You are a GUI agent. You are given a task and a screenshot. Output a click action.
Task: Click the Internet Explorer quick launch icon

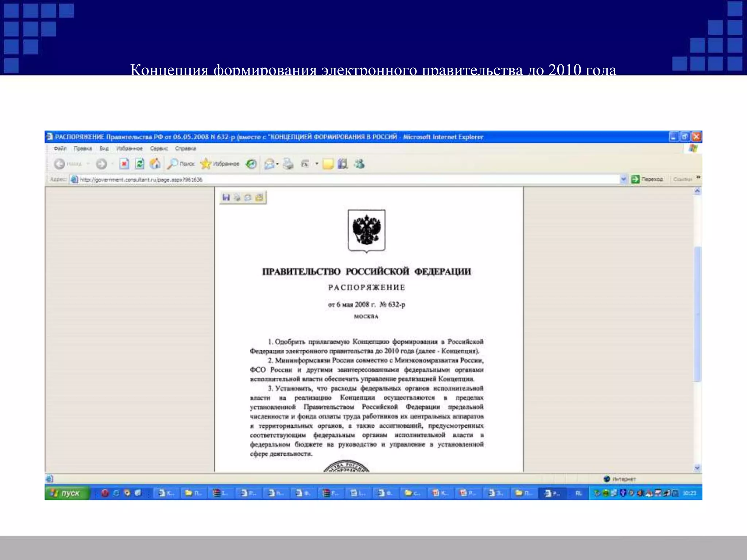click(116, 493)
